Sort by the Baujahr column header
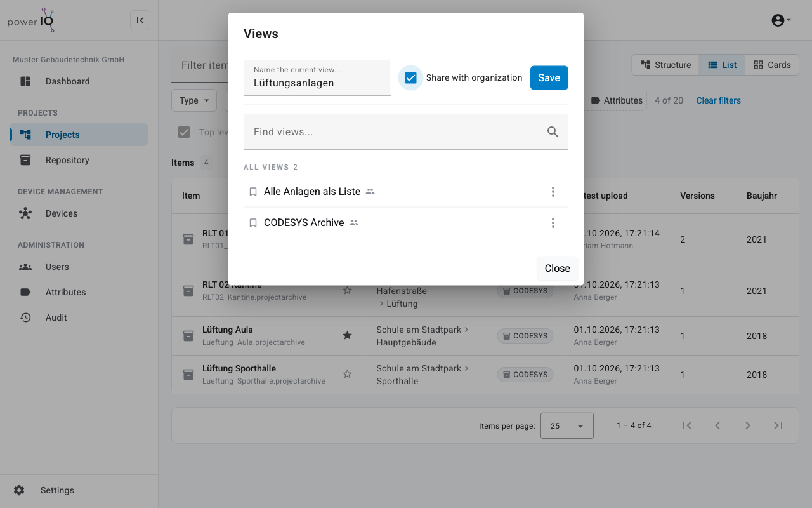 pyautogui.click(x=762, y=196)
